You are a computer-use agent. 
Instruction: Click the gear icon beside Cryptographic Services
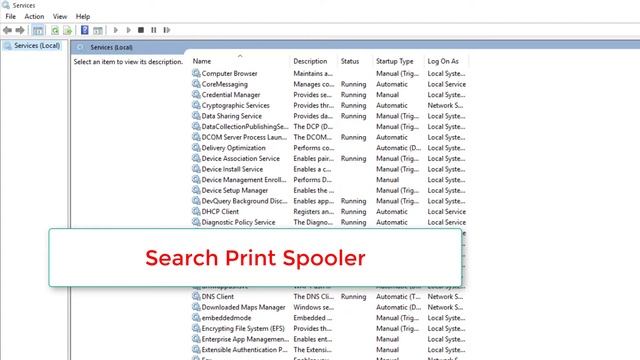coord(196,105)
